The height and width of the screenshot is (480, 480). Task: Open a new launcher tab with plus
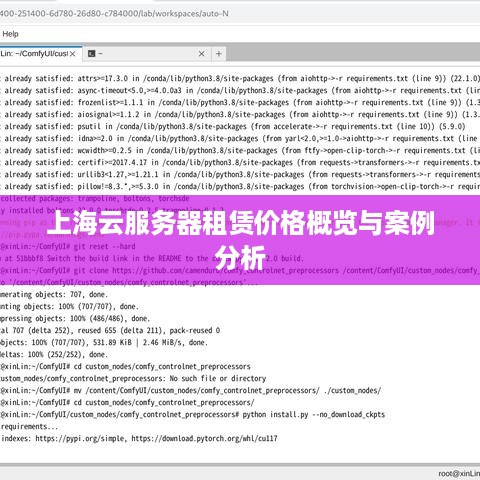(219, 54)
